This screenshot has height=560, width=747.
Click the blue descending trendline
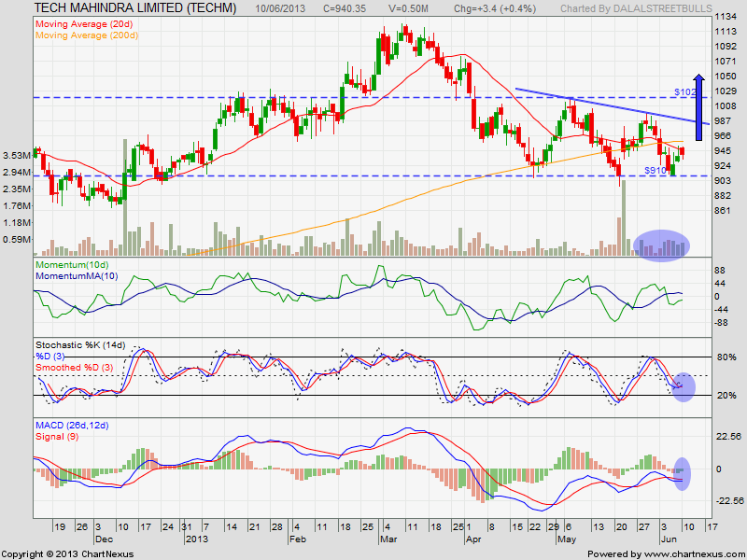pyautogui.click(x=613, y=106)
